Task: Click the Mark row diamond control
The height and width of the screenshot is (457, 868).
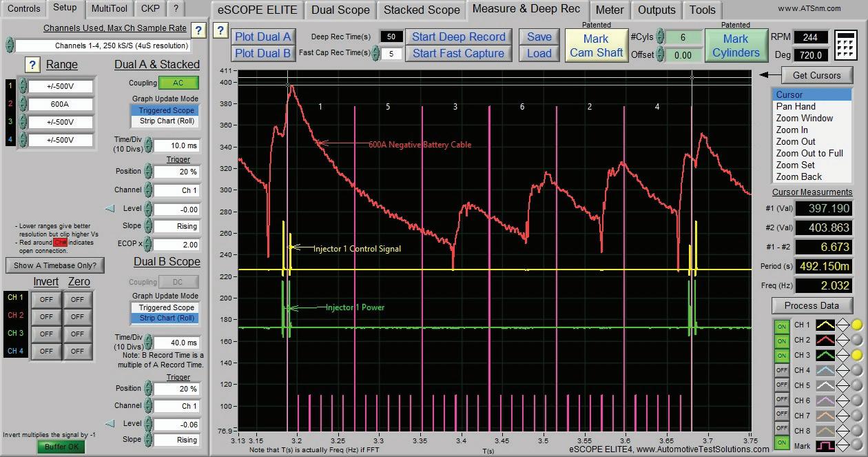Action: tap(843, 446)
